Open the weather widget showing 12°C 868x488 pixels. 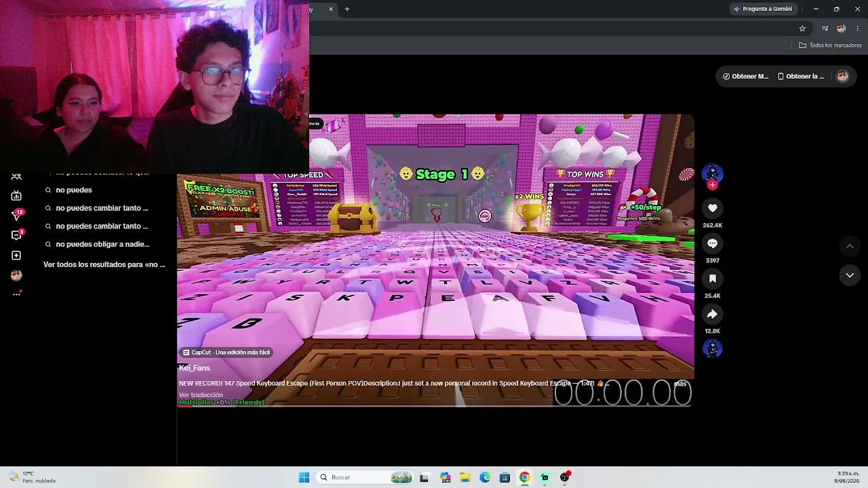(33, 477)
